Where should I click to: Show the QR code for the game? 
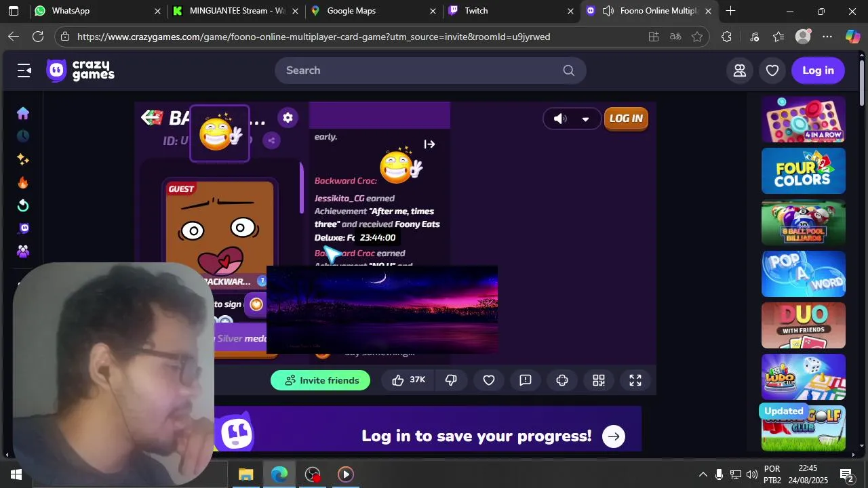599,380
